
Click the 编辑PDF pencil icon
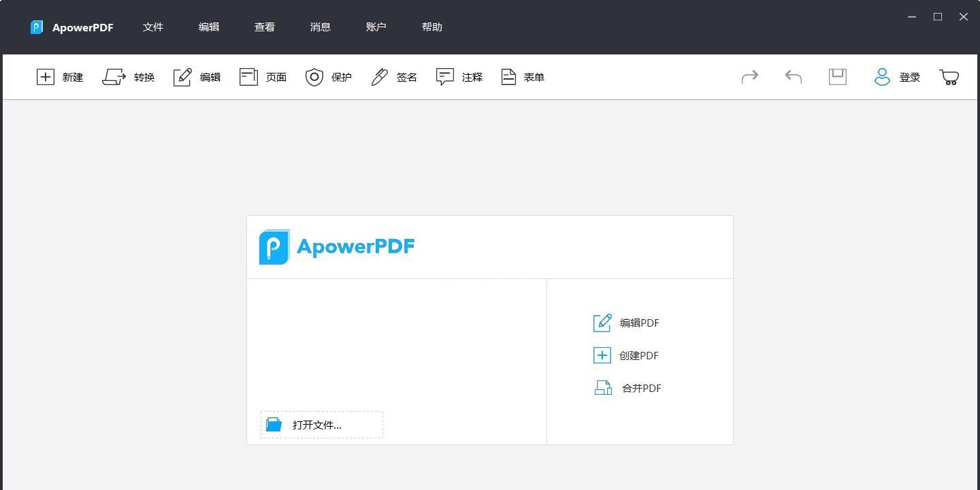pyautogui.click(x=602, y=323)
